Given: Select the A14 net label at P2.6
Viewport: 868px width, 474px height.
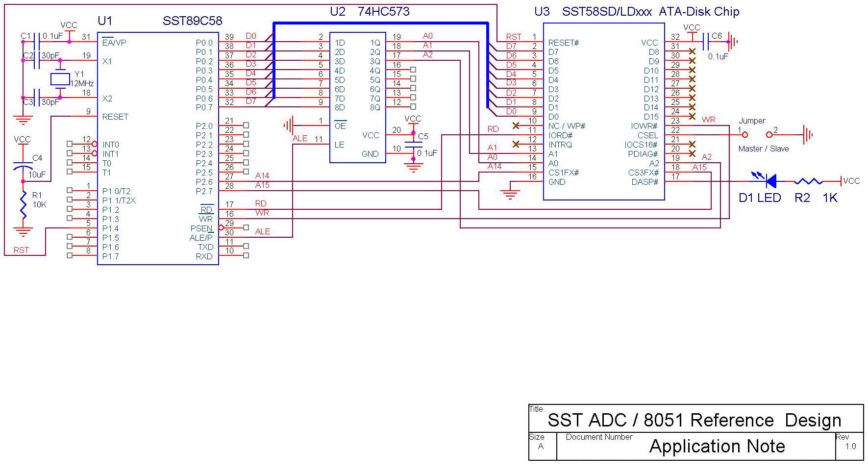Looking at the screenshot, I should (262, 175).
